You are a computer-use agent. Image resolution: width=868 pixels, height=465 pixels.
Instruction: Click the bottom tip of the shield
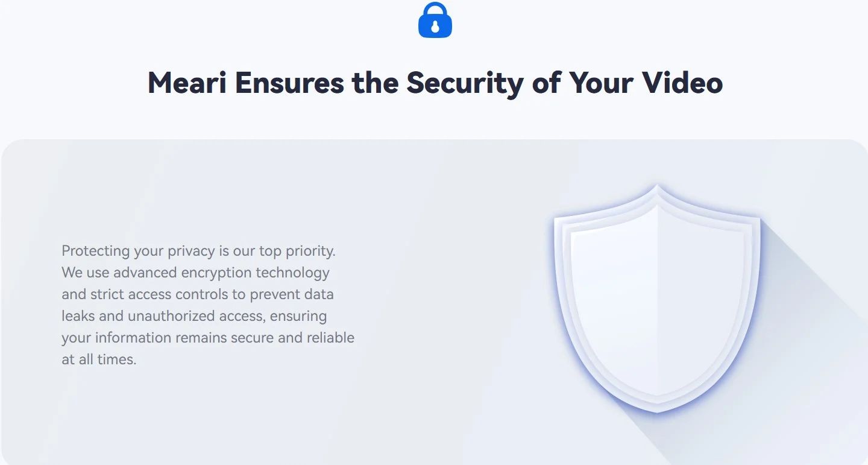(657, 409)
